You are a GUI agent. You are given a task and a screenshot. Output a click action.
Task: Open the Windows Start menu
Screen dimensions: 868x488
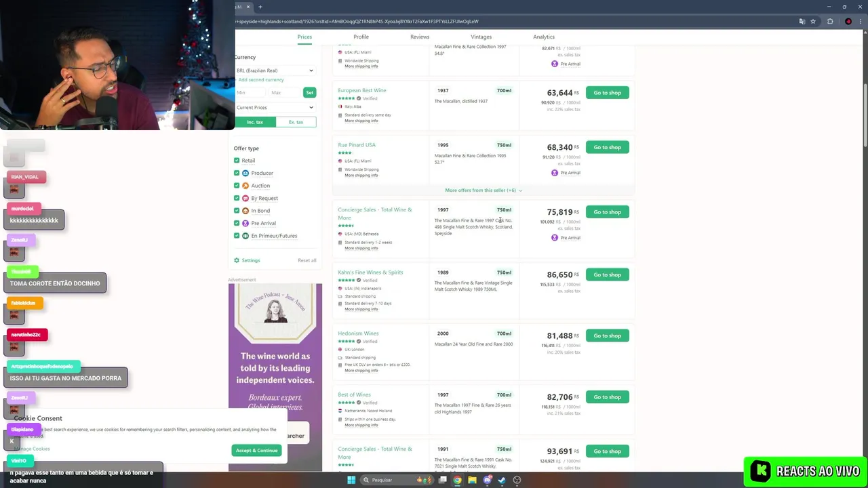click(x=351, y=480)
